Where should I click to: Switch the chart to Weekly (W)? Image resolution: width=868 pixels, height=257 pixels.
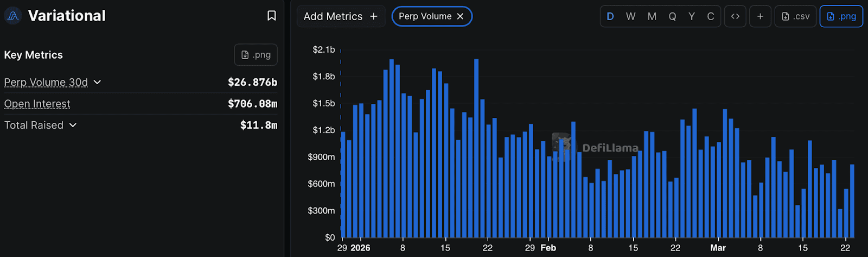click(630, 16)
